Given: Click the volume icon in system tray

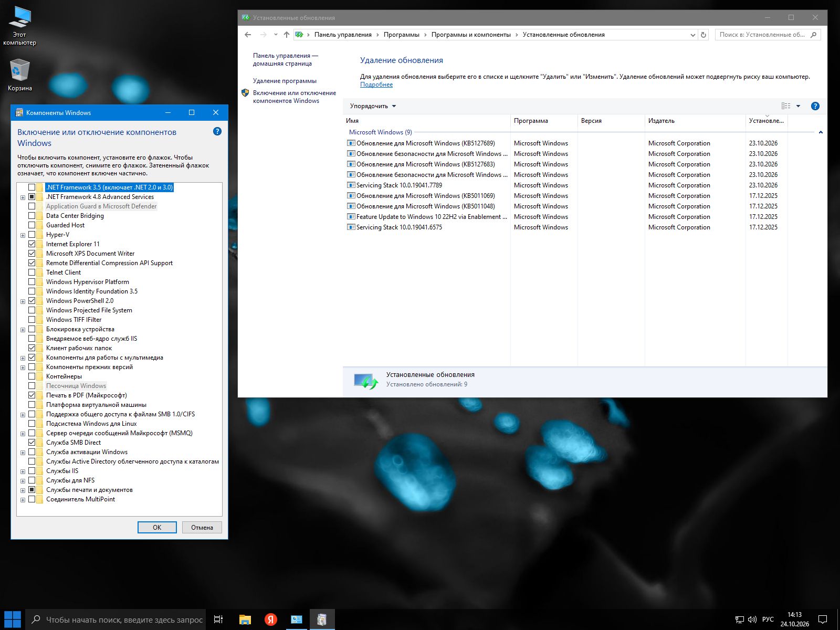Looking at the screenshot, I should tap(752, 619).
